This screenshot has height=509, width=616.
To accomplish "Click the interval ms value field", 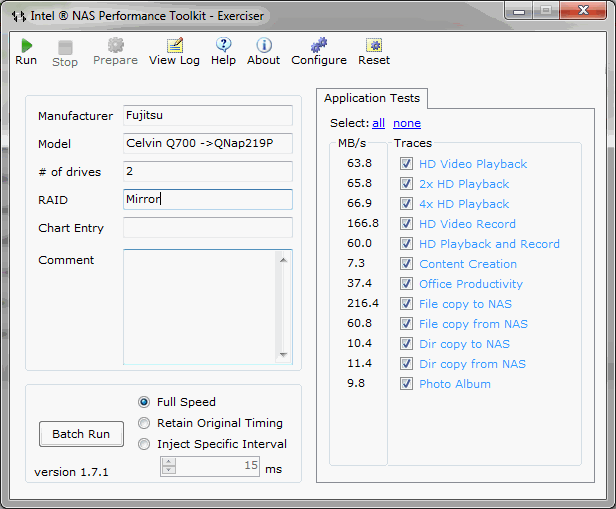I will coord(217,466).
